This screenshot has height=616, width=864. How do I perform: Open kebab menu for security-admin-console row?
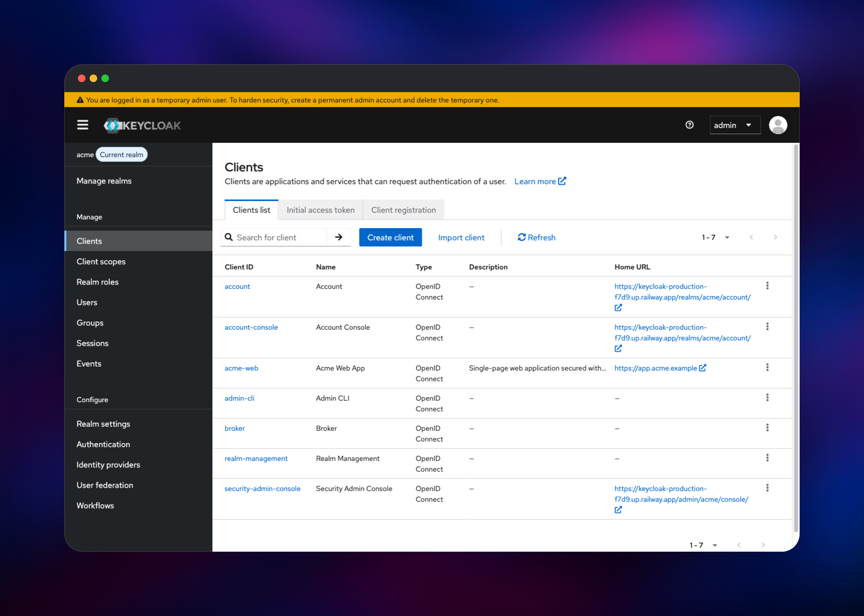[767, 488]
